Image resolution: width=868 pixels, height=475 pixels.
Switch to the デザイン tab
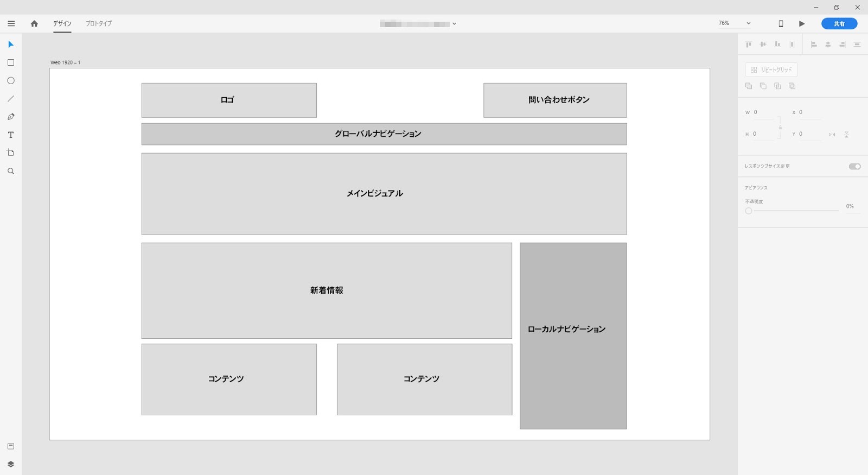(x=62, y=23)
